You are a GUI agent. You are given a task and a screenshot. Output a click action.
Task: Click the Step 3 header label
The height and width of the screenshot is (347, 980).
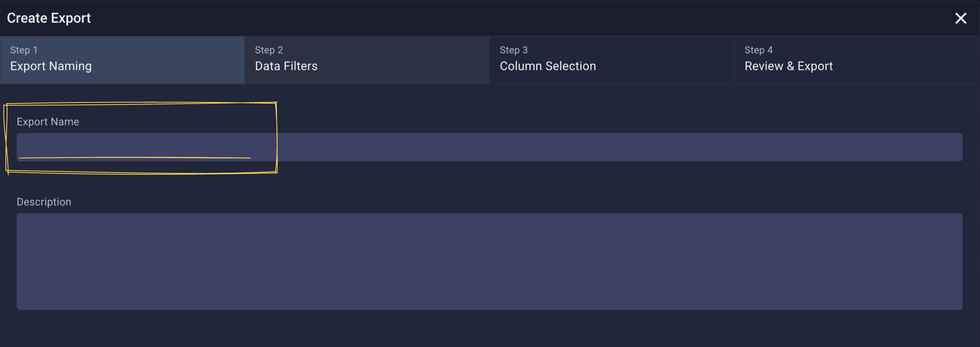(513, 50)
